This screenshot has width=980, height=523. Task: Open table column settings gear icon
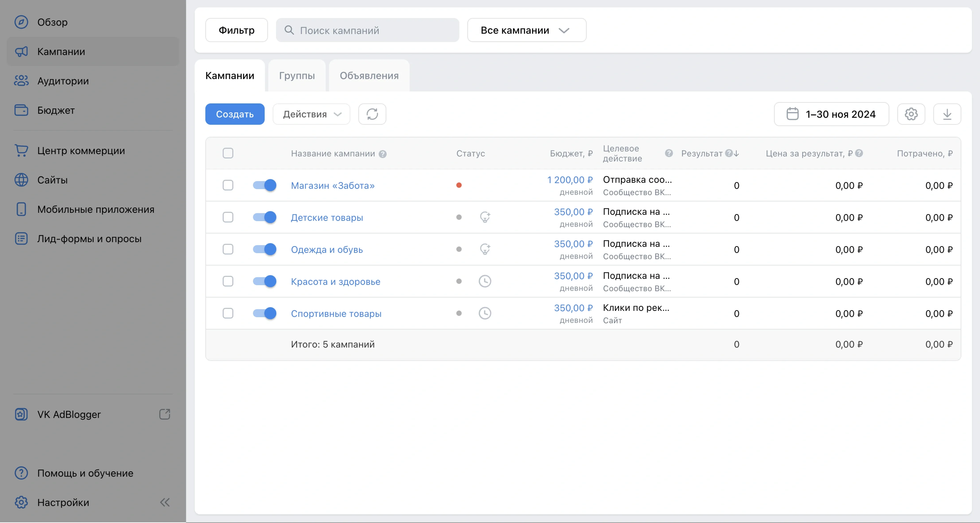point(911,114)
